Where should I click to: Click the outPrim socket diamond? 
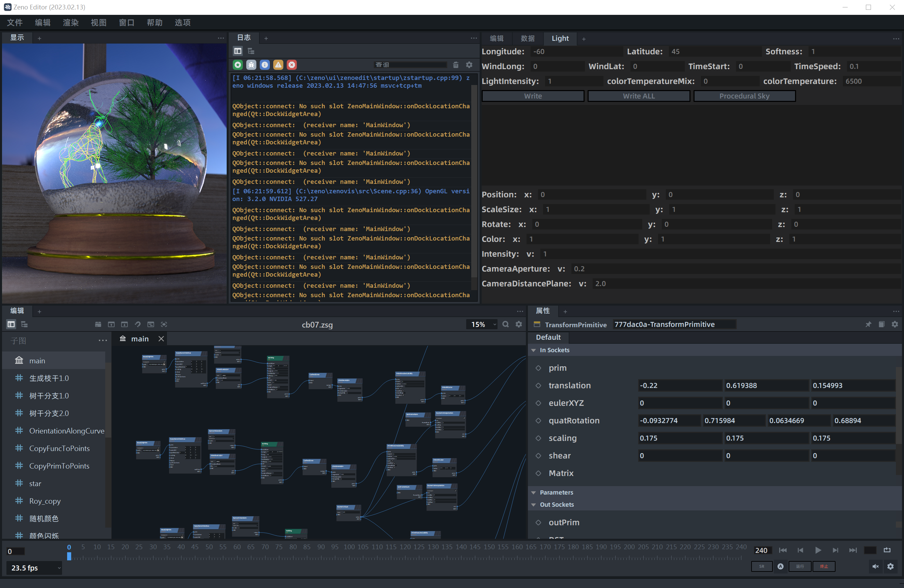pyautogui.click(x=538, y=522)
